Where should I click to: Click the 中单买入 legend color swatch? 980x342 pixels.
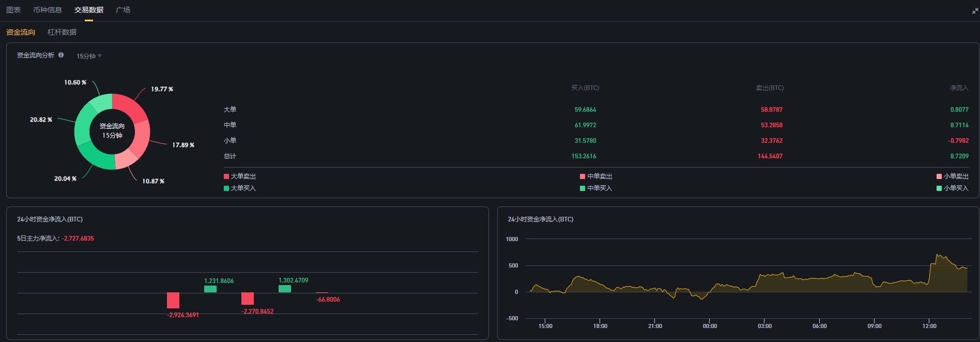(583, 188)
